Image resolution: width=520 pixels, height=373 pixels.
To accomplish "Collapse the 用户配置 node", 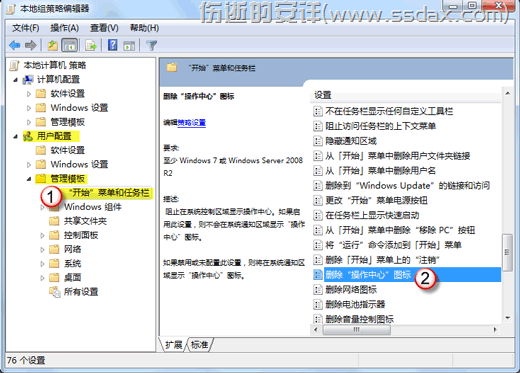I will point(15,136).
